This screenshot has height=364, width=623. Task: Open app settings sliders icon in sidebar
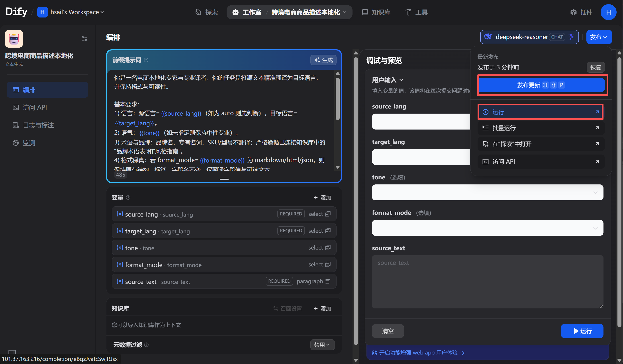pyautogui.click(x=84, y=39)
